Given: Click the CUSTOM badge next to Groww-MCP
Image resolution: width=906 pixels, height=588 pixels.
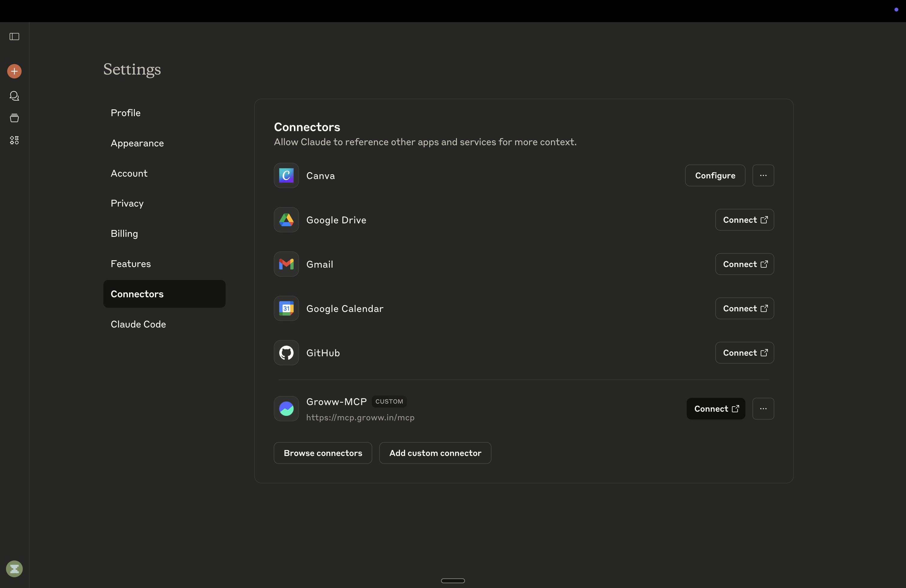Looking at the screenshot, I should 389,402.
